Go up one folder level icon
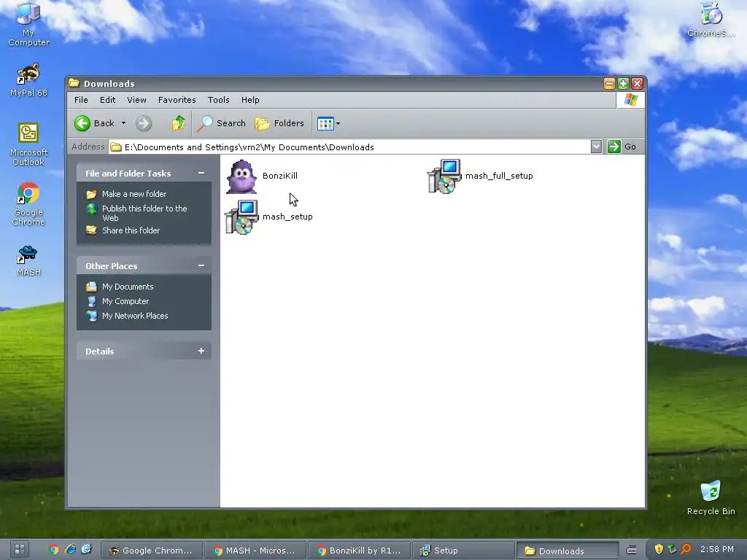The image size is (747, 560). pyautogui.click(x=179, y=123)
